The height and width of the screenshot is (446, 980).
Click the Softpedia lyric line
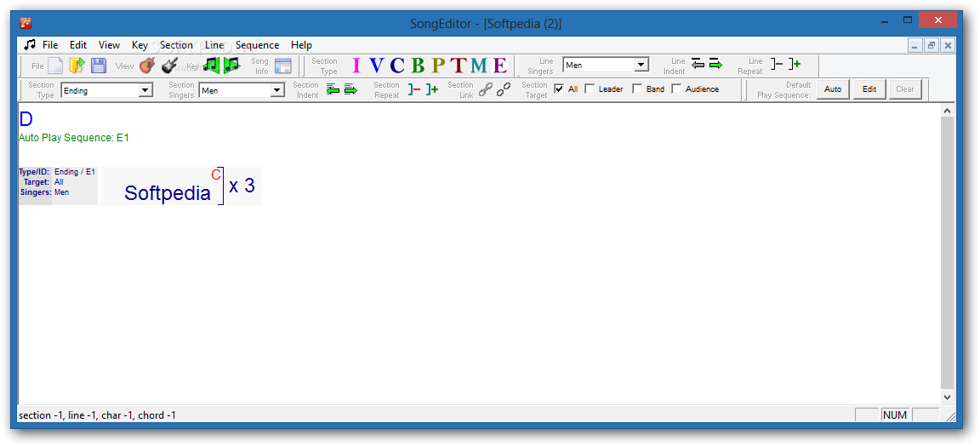coord(168,192)
